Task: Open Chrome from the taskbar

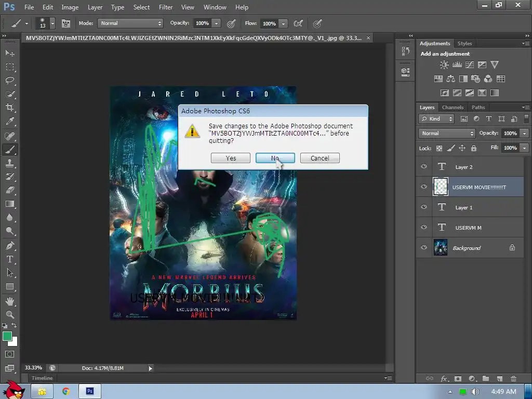Action: (x=66, y=391)
